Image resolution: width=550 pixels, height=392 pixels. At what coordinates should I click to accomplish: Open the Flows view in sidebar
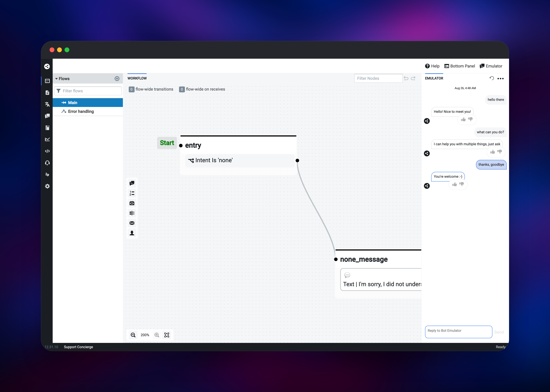click(x=47, y=81)
